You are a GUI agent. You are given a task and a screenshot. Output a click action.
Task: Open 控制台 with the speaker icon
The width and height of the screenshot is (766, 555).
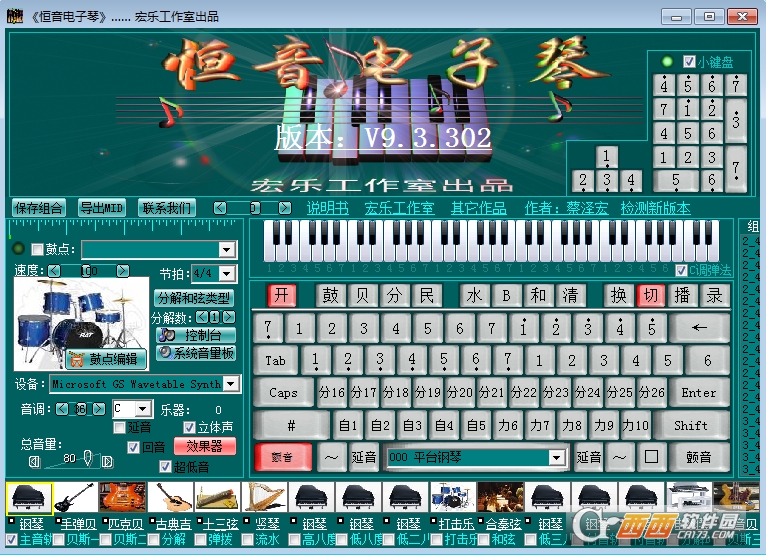pos(196,335)
